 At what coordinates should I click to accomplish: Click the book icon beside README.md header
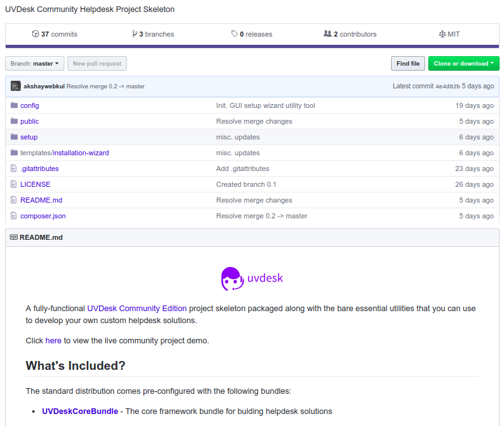(14, 237)
